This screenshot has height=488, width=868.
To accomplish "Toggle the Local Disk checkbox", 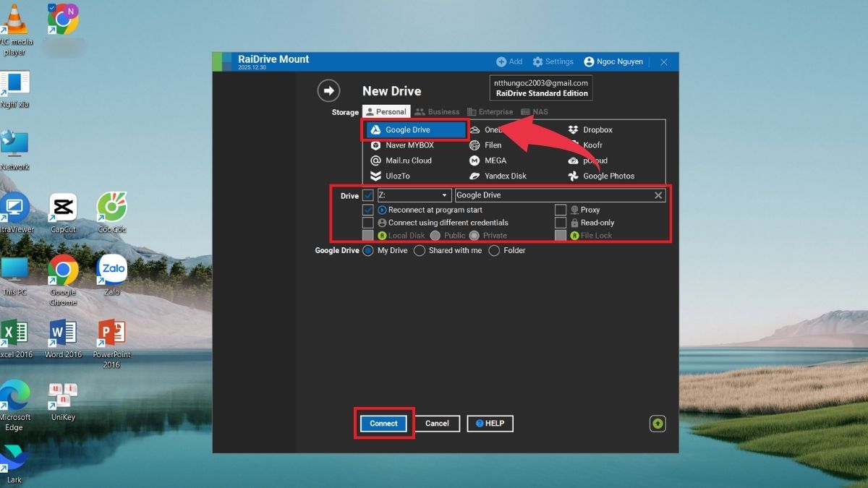I will [x=368, y=236].
